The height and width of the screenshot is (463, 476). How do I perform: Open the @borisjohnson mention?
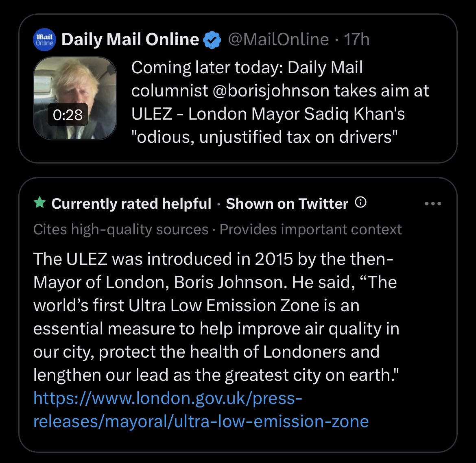(x=271, y=90)
